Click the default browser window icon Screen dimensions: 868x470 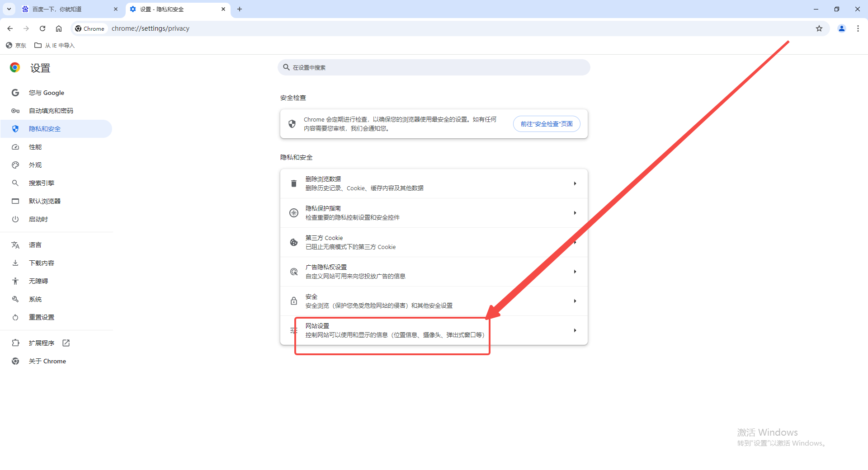(x=15, y=201)
